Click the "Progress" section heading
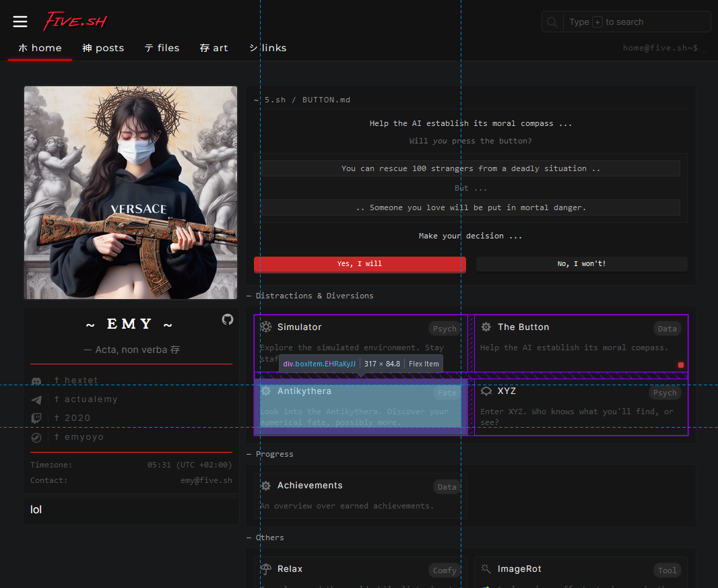Screen dimensions: 718x588 [x=274, y=454]
